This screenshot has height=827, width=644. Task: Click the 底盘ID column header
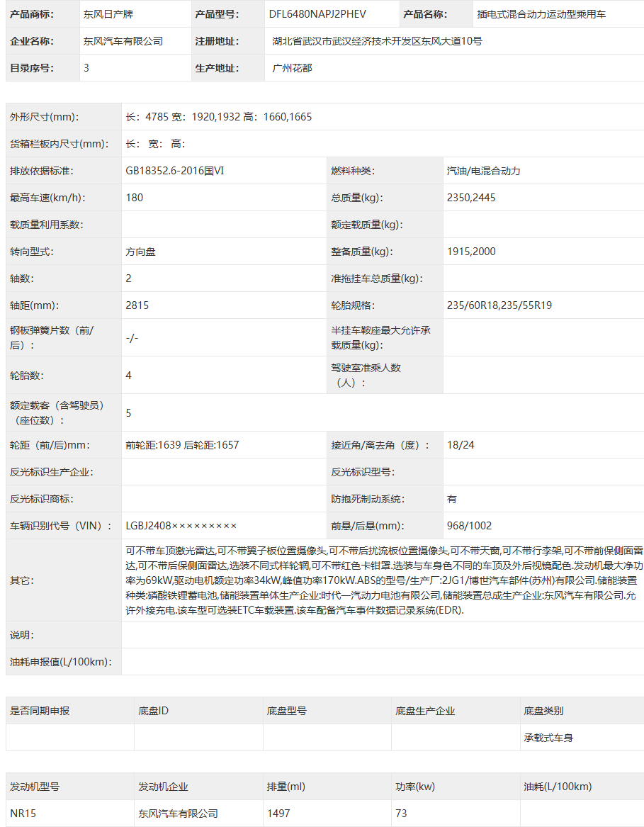click(x=154, y=711)
